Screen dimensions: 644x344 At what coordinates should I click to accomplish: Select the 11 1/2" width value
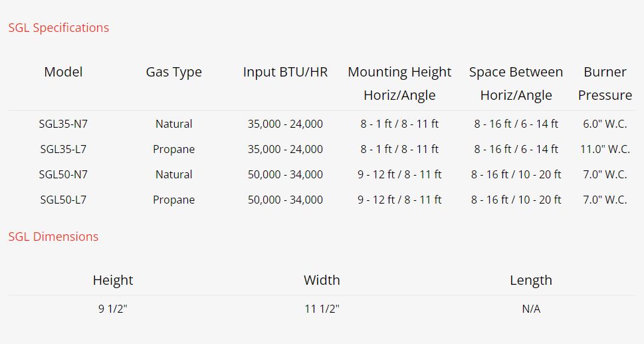322,309
